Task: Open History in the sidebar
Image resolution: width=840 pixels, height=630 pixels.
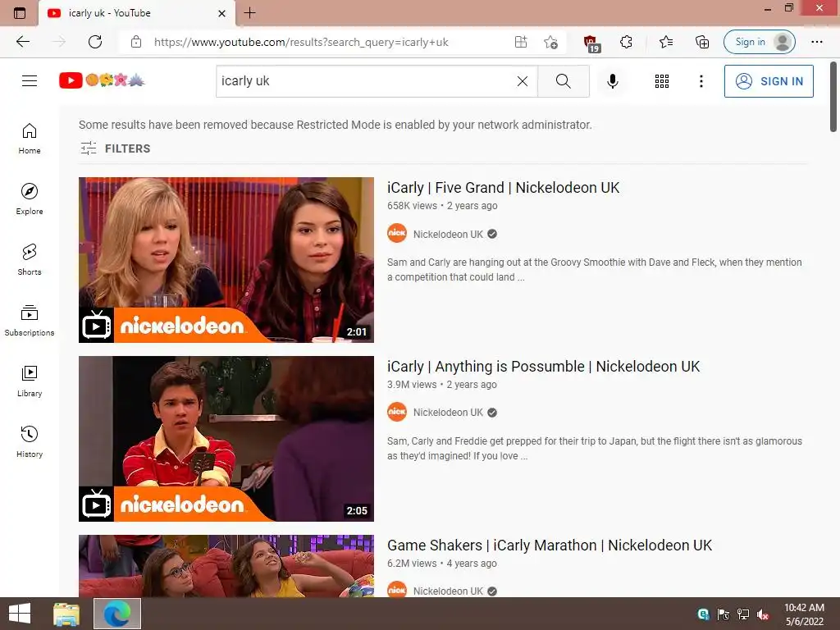Action: (30, 442)
